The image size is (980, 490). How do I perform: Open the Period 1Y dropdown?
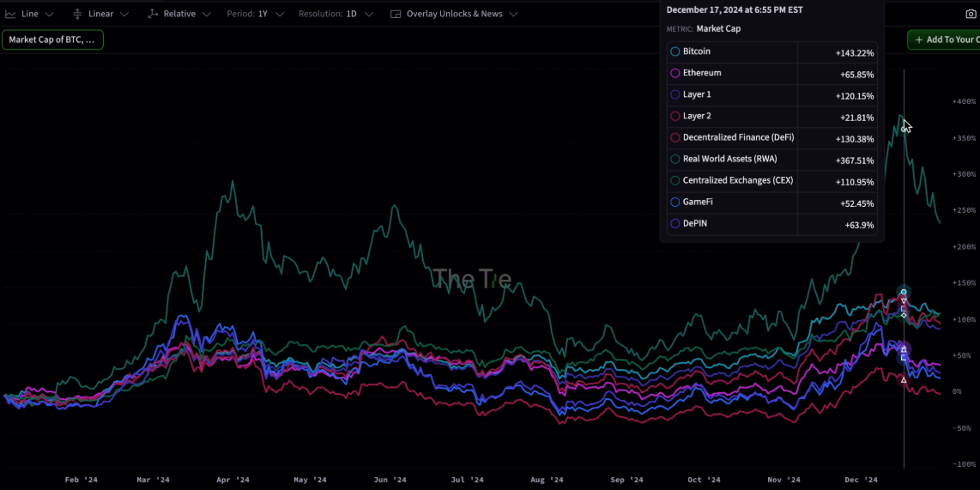[x=255, y=15]
